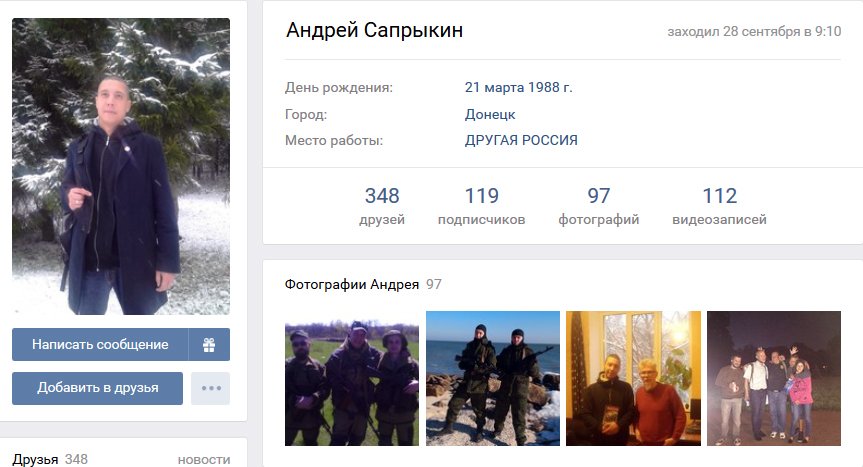Switch to the новости friends tab
This screenshot has width=863, height=467.
coord(204,460)
